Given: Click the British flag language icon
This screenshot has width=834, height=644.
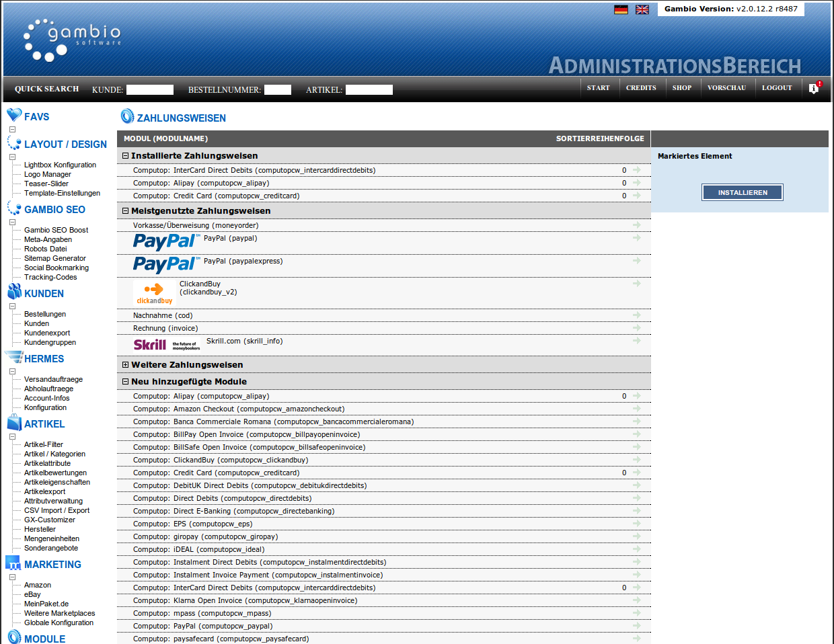Looking at the screenshot, I should [x=642, y=9].
